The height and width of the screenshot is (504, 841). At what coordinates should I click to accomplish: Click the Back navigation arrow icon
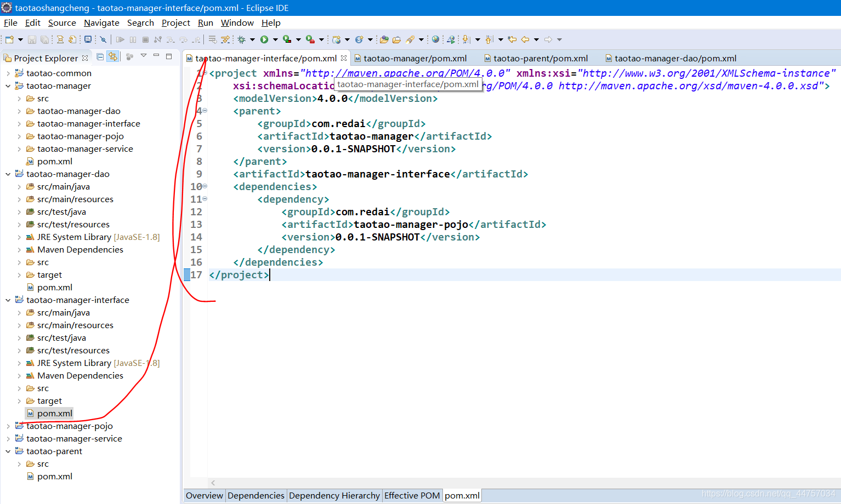[x=525, y=39]
